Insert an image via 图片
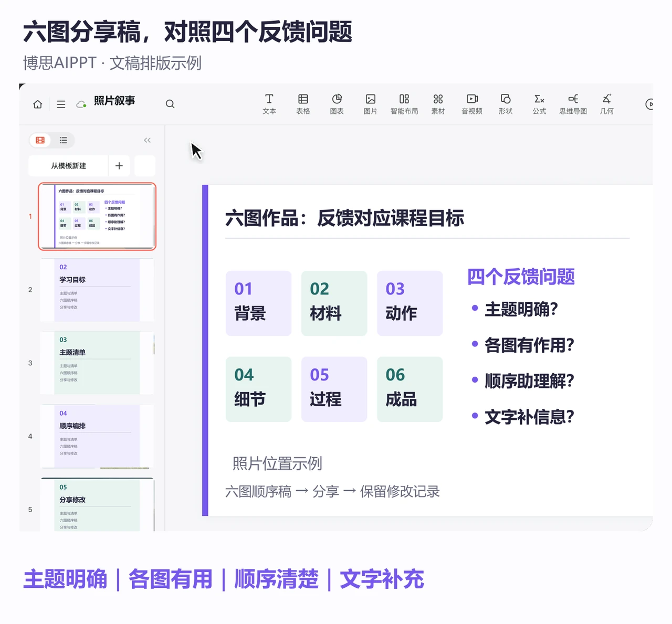Viewport: 672px width, 624px height. (371, 104)
